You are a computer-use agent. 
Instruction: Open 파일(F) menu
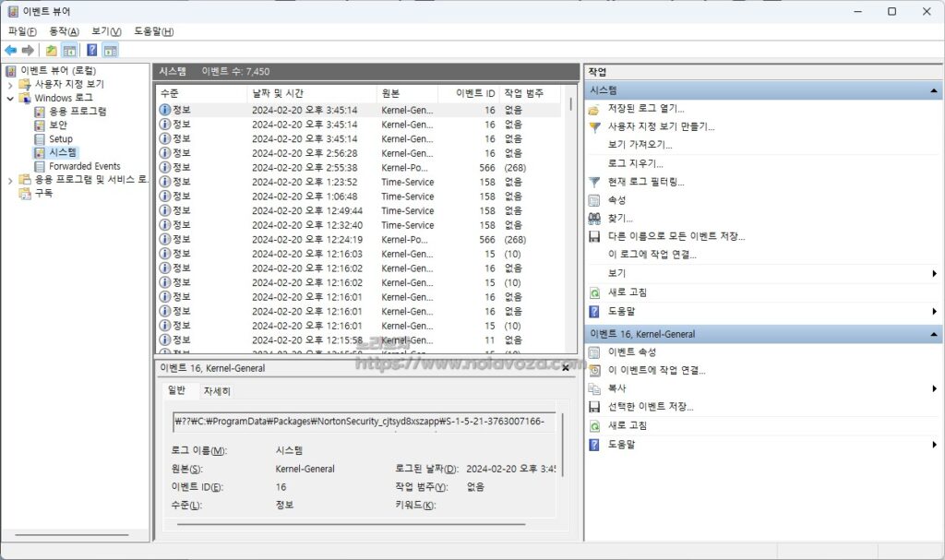pyautogui.click(x=22, y=31)
